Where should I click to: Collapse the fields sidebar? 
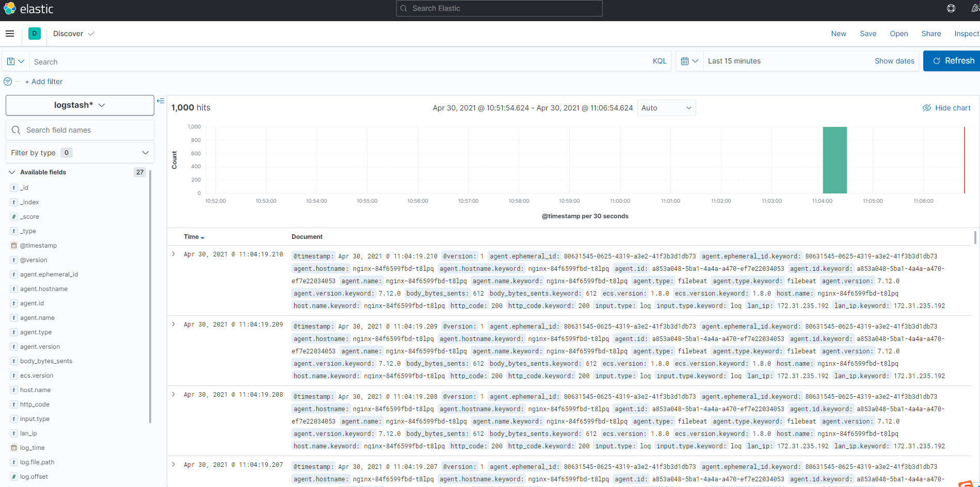pos(160,101)
